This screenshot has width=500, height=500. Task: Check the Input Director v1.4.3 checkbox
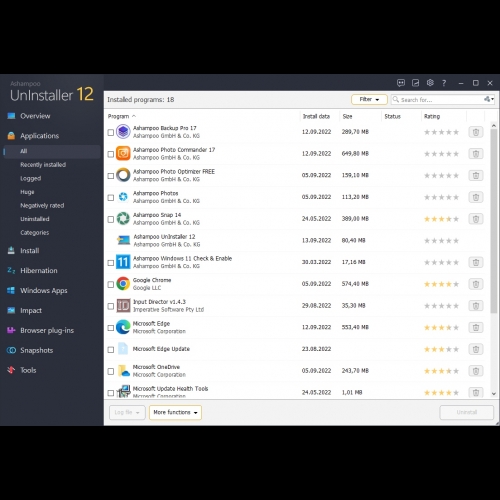111,306
